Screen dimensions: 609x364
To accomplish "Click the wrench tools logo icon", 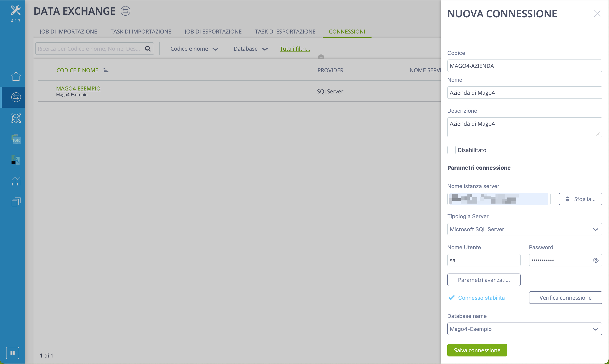I will [15, 10].
